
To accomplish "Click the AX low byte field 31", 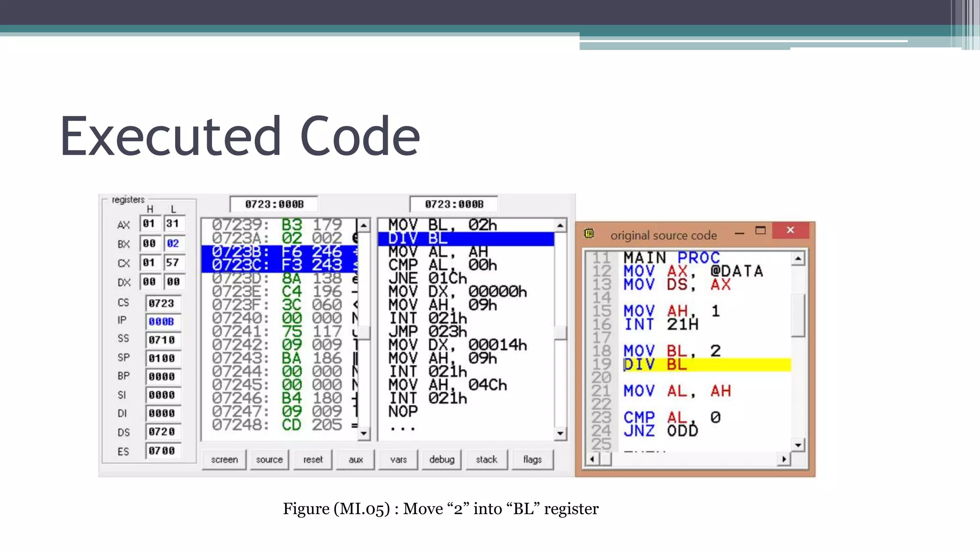I will (173, 223).
